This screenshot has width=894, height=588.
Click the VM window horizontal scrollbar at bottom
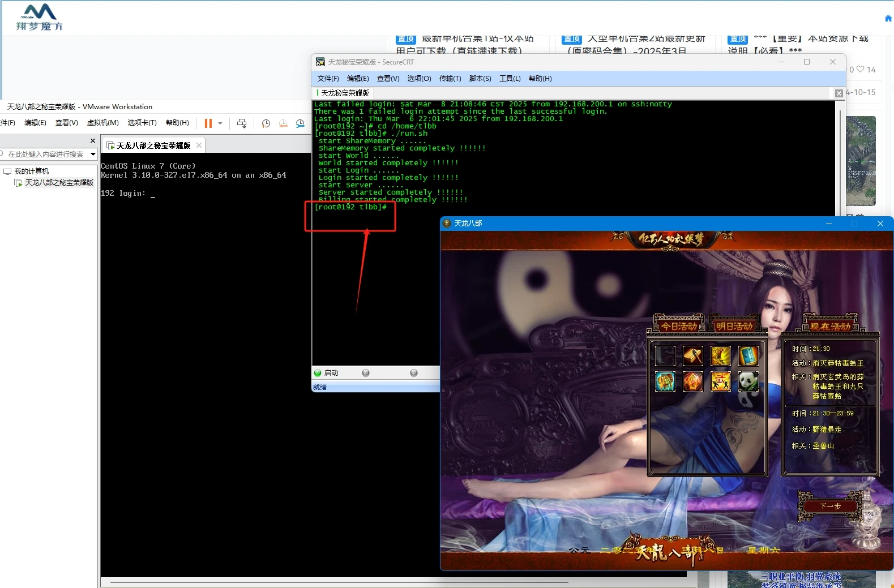340,581
